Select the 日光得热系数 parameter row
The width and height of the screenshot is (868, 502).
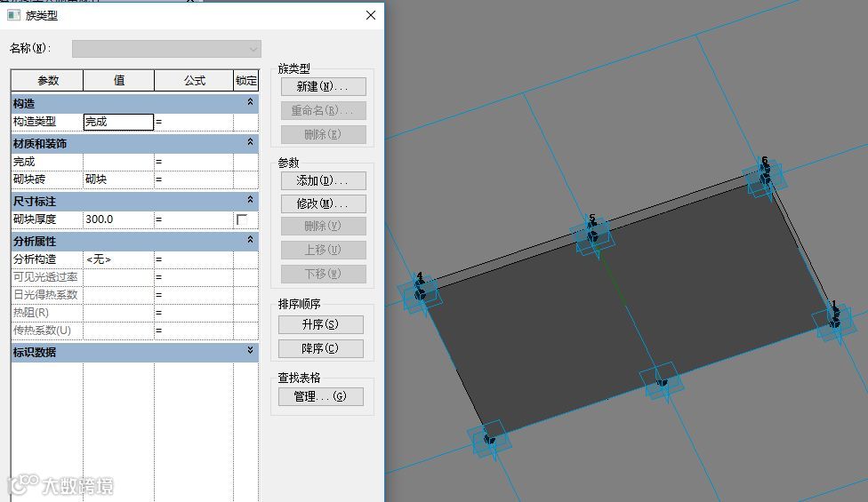click(x=47, y=295)
